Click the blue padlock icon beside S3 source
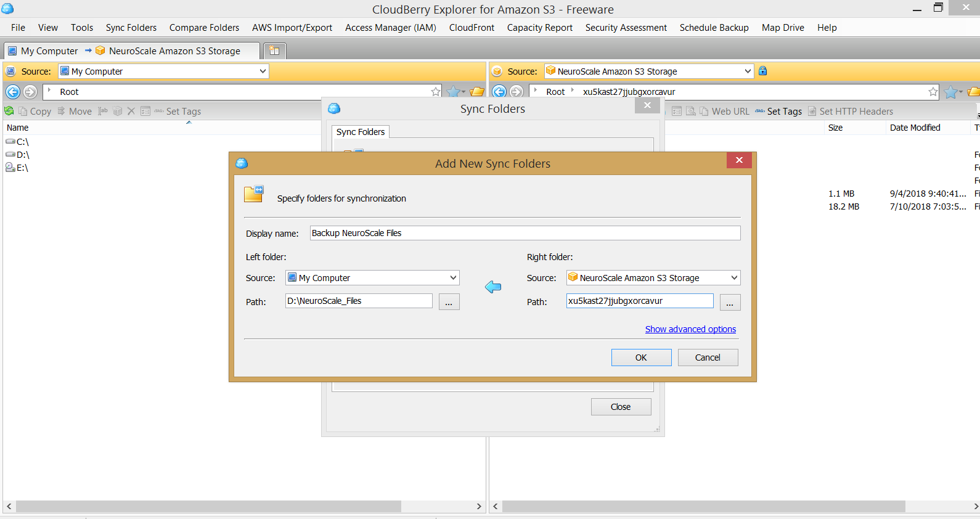 763,71
